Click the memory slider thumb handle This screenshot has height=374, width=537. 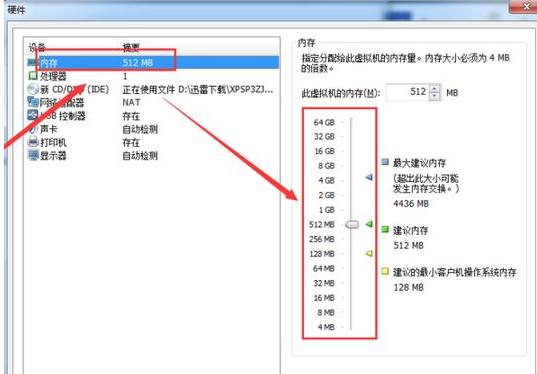[x=352, y=225]
